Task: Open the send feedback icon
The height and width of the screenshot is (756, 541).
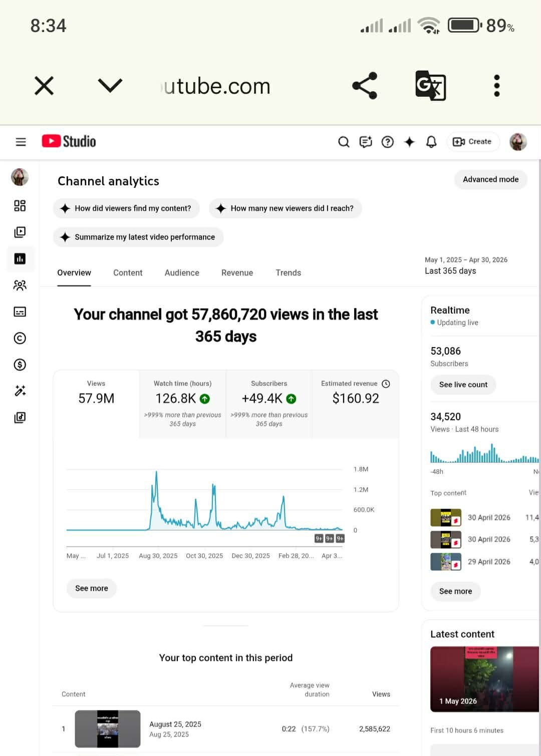Action: 366,142
